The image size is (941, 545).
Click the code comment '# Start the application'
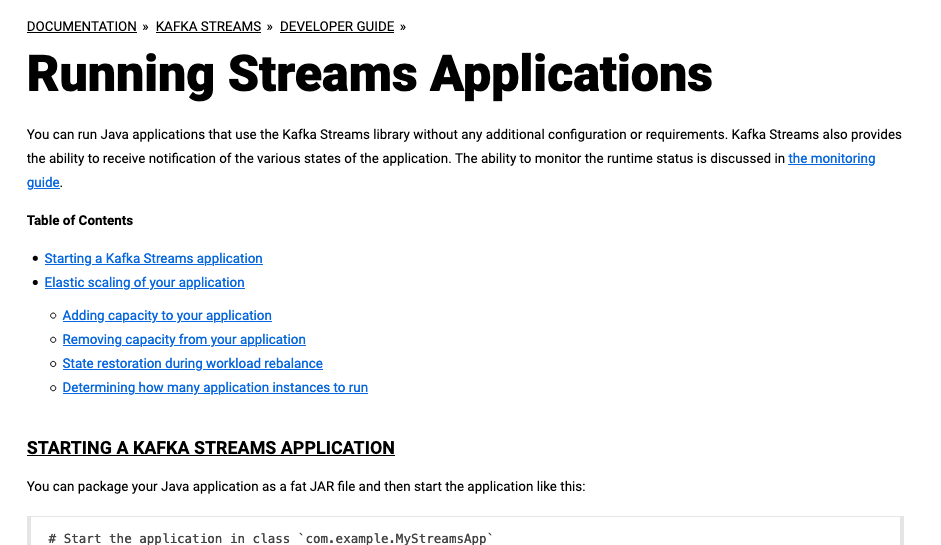click(x=270, y=538)
